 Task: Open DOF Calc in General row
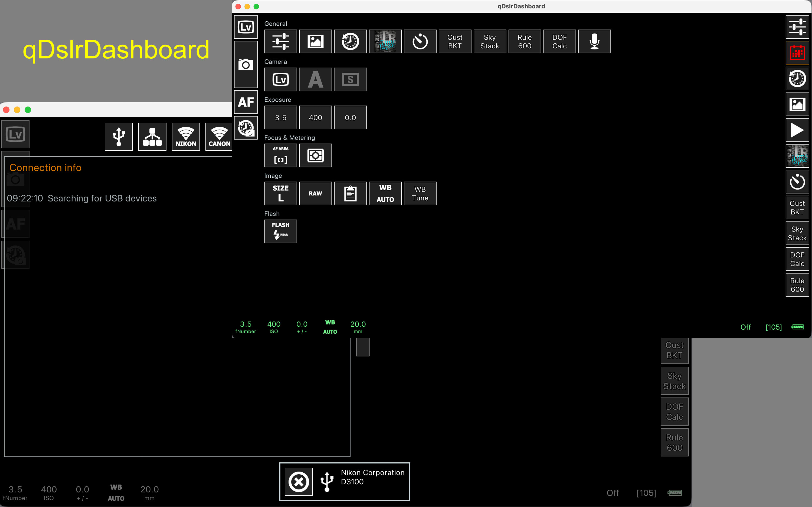tap(559, 42)
